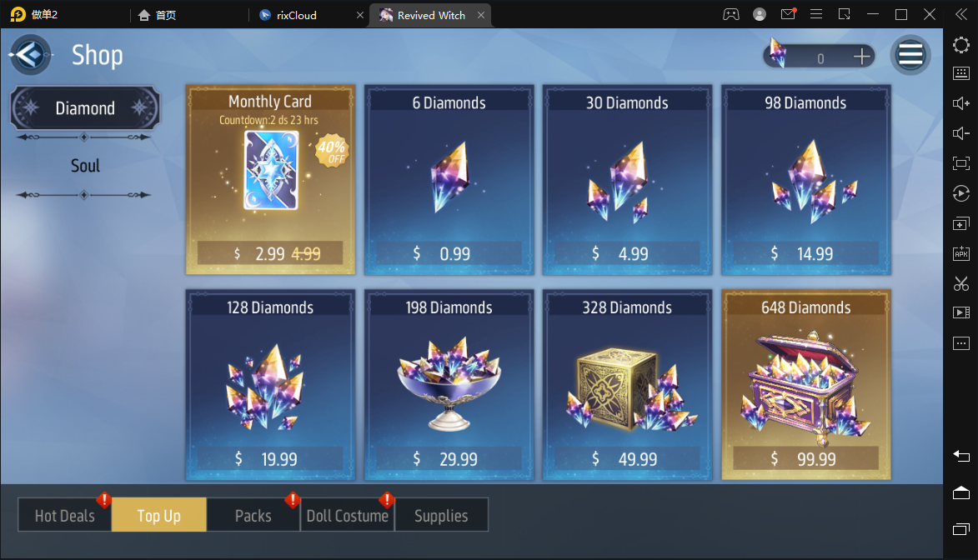The height and width of the screenshot is (560, 978).
Task: Raise volume with the speaker plus icon
Action: tap(961, 103)
